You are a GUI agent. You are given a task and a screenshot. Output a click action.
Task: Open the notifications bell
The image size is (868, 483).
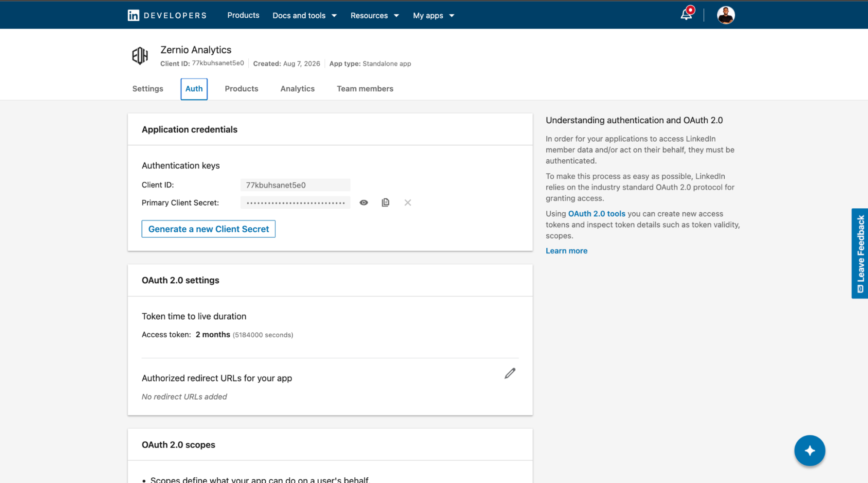pos(686,14)
